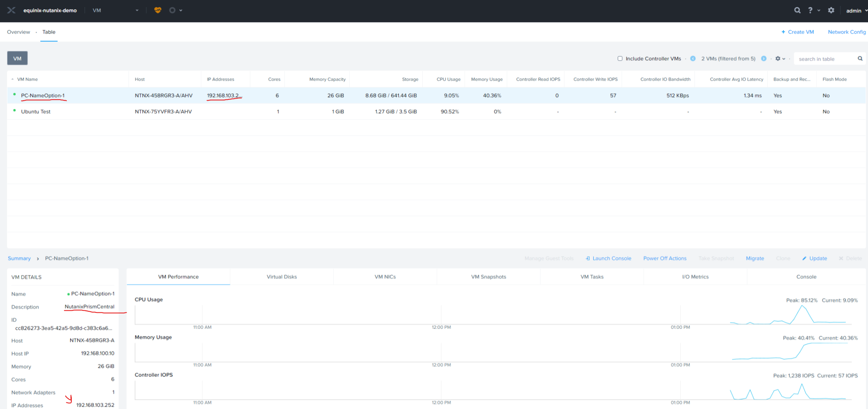Click the Nutanix X logo icon

pos(11,10)
